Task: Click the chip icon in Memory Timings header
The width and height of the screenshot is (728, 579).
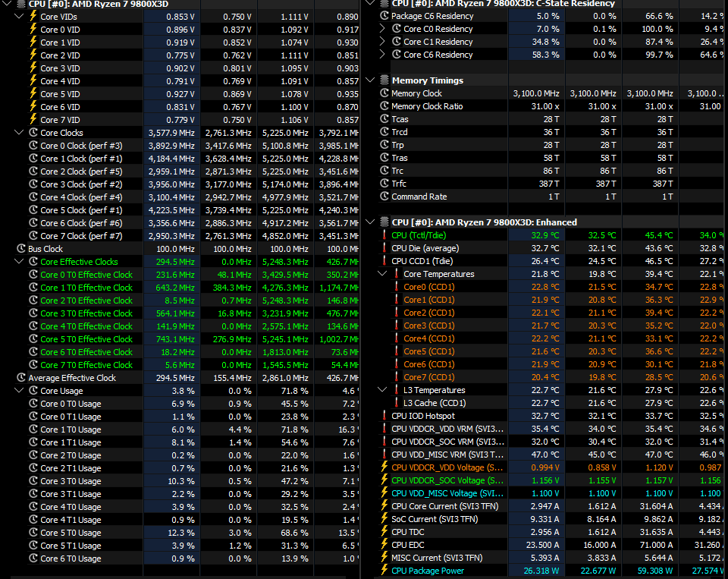Action: coord(384,80)
